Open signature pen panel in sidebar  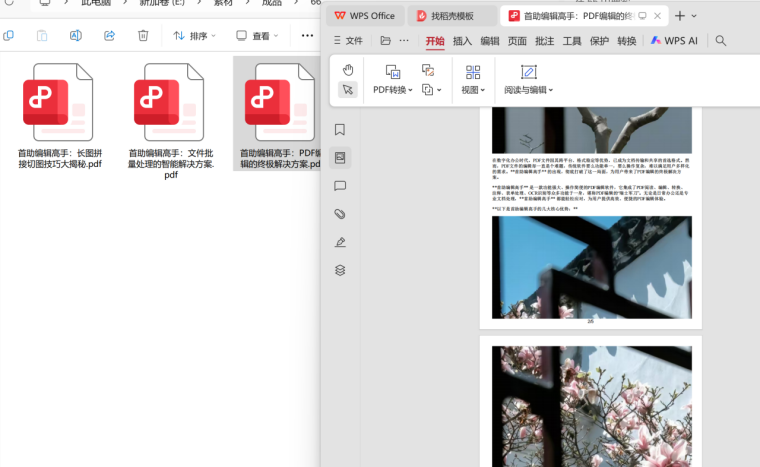340,242
